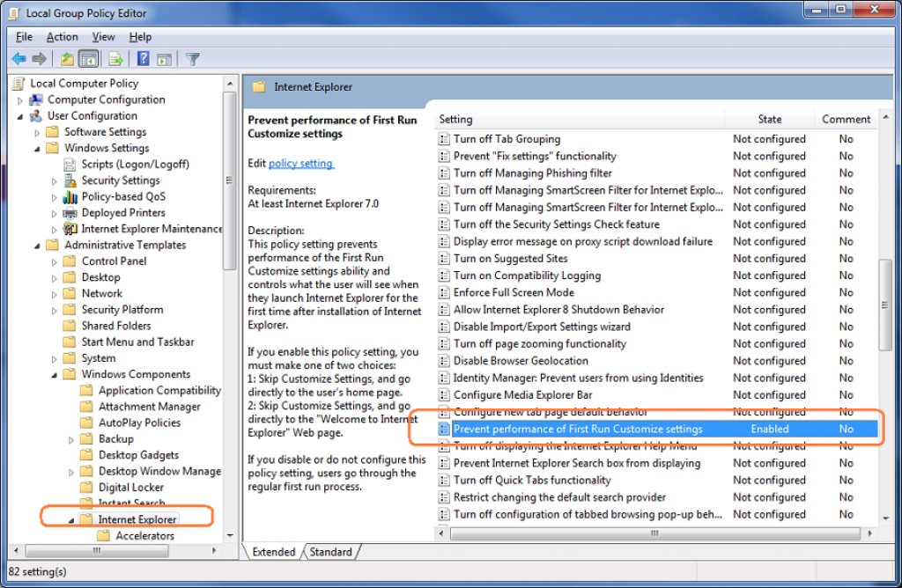Click the policy icon beside Turn off Tab Grouping

pos(444,139)
